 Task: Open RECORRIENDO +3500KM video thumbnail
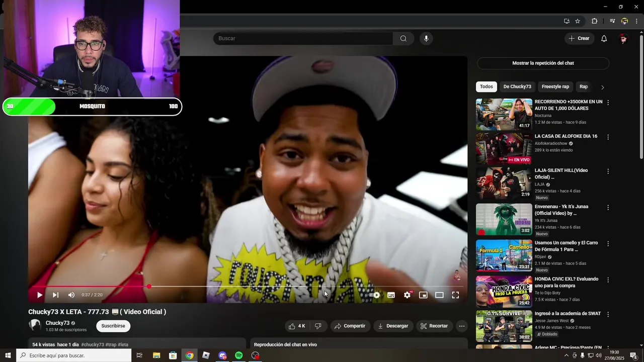pyautogui.click(x=504, y=114)
